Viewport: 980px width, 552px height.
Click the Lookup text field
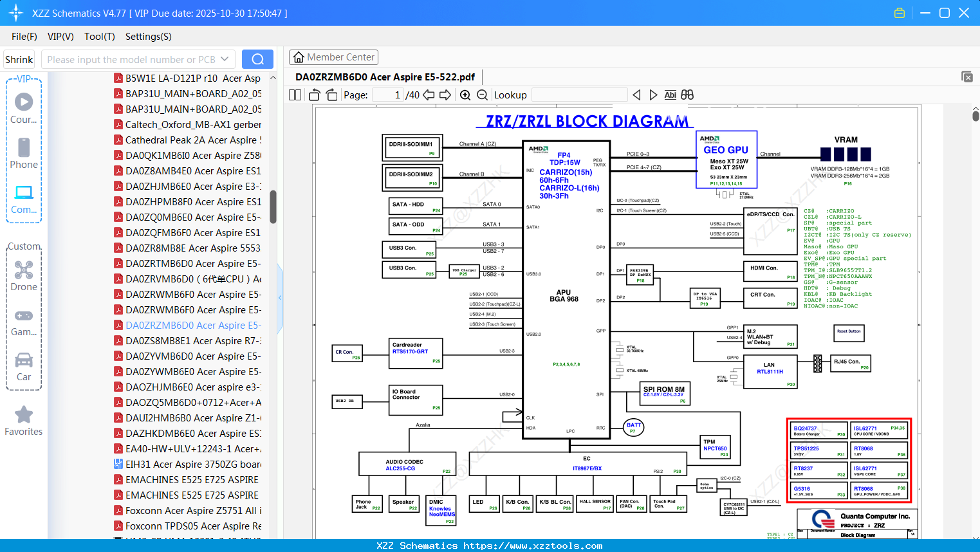click(580, 95)
